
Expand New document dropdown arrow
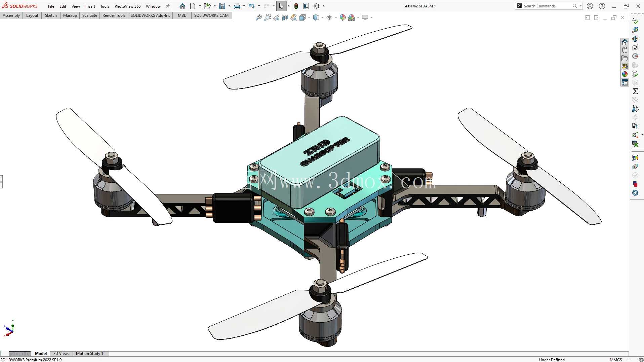(x=200, y=6)
